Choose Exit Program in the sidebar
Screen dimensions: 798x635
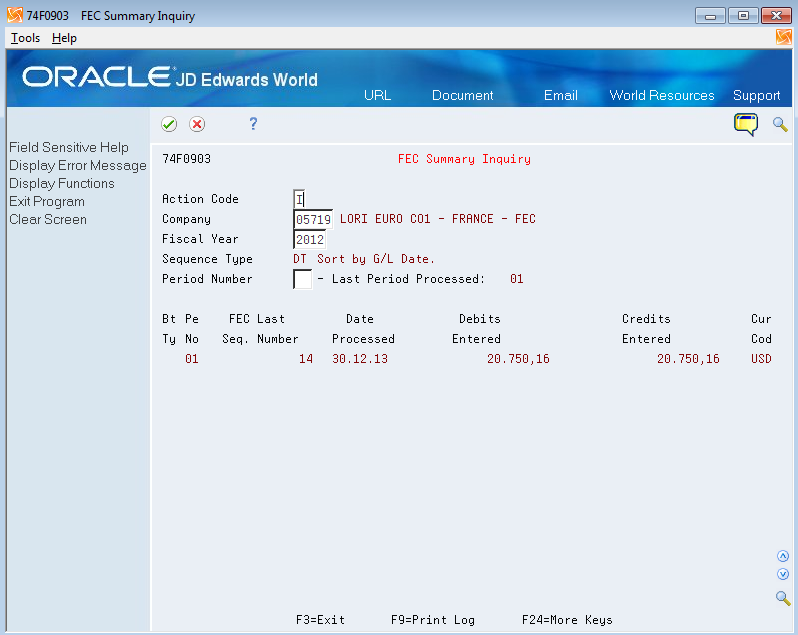point(47,202)
